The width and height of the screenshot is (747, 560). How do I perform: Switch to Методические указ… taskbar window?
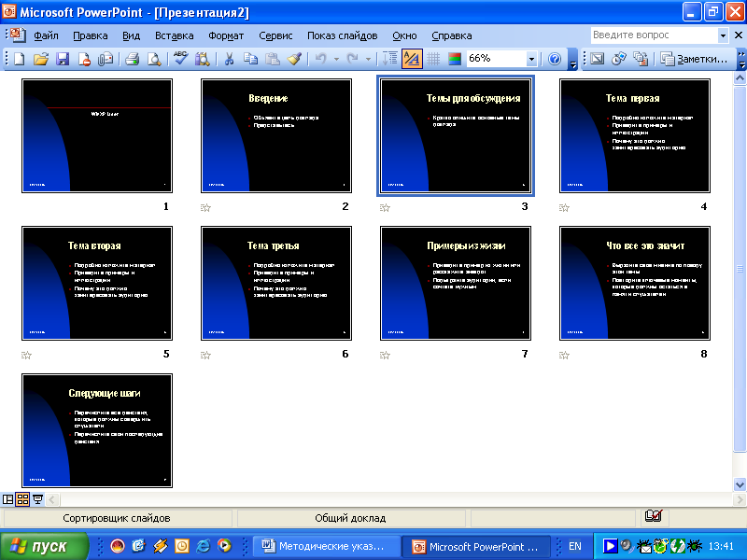328,546
